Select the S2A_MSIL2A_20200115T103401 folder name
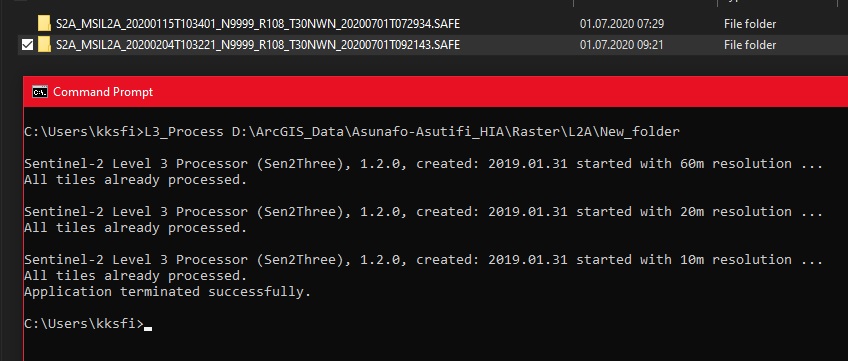The height and width of the screenshot is (361, 848). coord(258,24)
